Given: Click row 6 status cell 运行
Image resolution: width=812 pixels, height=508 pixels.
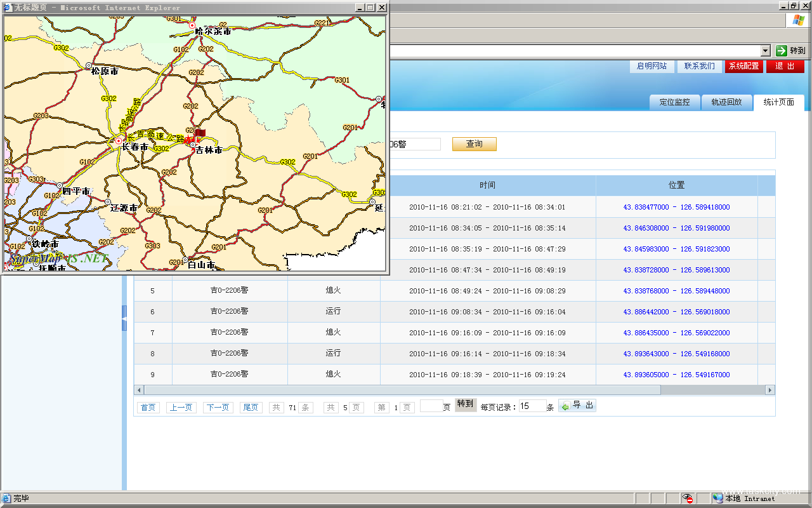Looking at the screenshot, I should point(334,311).
